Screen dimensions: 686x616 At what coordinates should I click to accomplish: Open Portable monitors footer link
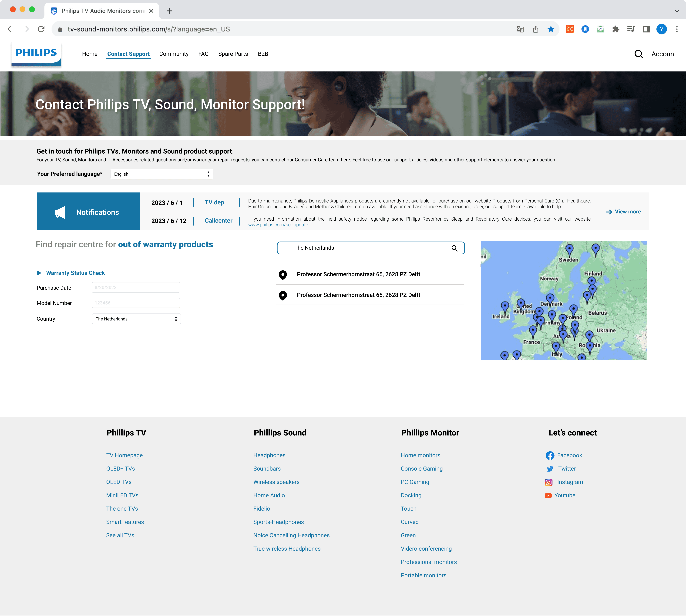[423, 575]
